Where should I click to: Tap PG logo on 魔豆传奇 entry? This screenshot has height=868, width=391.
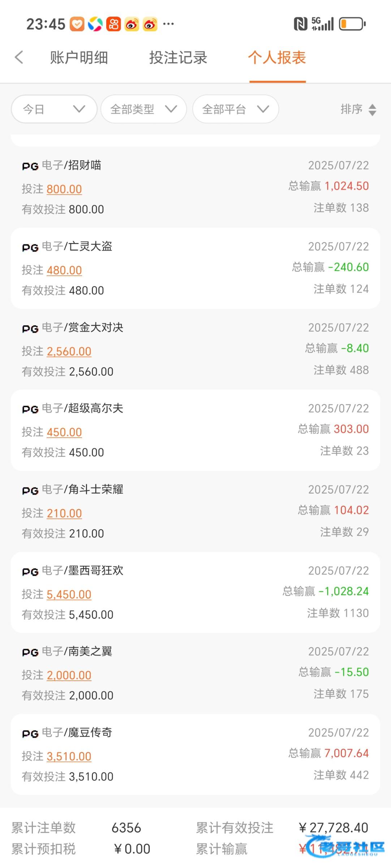click(x=30, y=733)
